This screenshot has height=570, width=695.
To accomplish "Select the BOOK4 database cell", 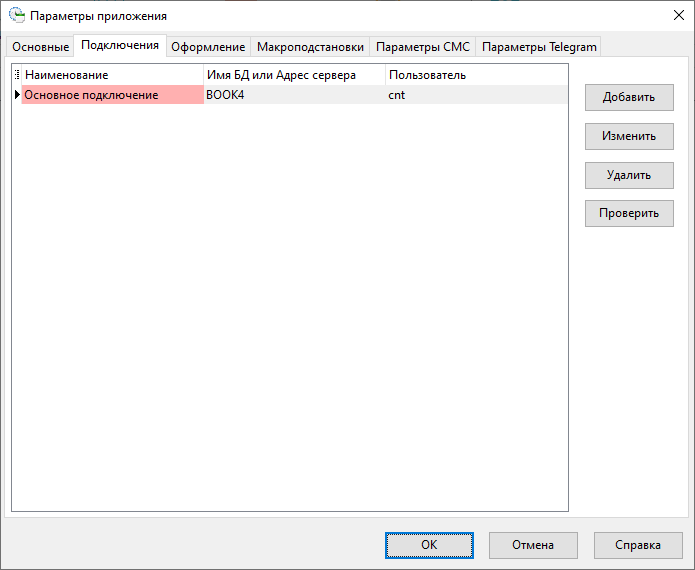I will [295, 95].
